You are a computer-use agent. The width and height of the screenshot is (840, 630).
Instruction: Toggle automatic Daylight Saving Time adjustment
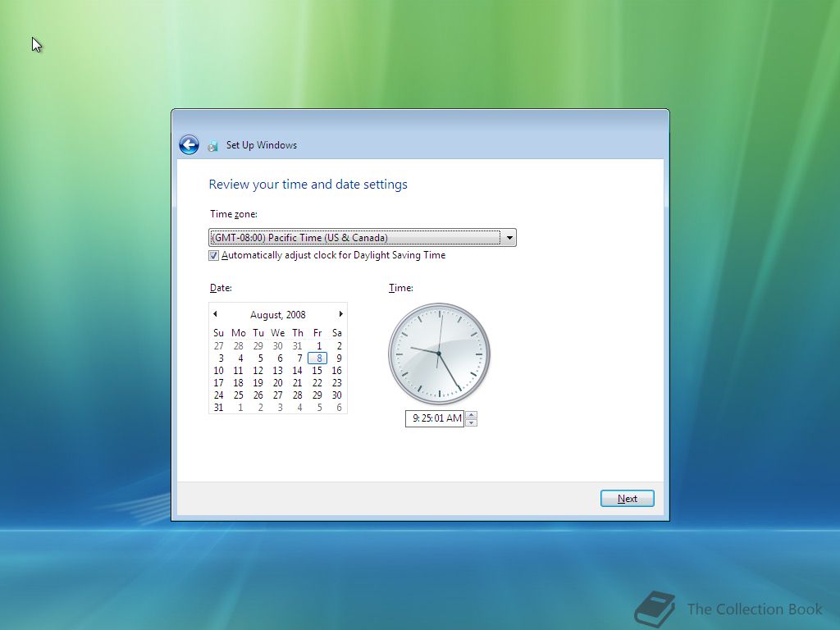pyautogui.click(x=214, y=256)
